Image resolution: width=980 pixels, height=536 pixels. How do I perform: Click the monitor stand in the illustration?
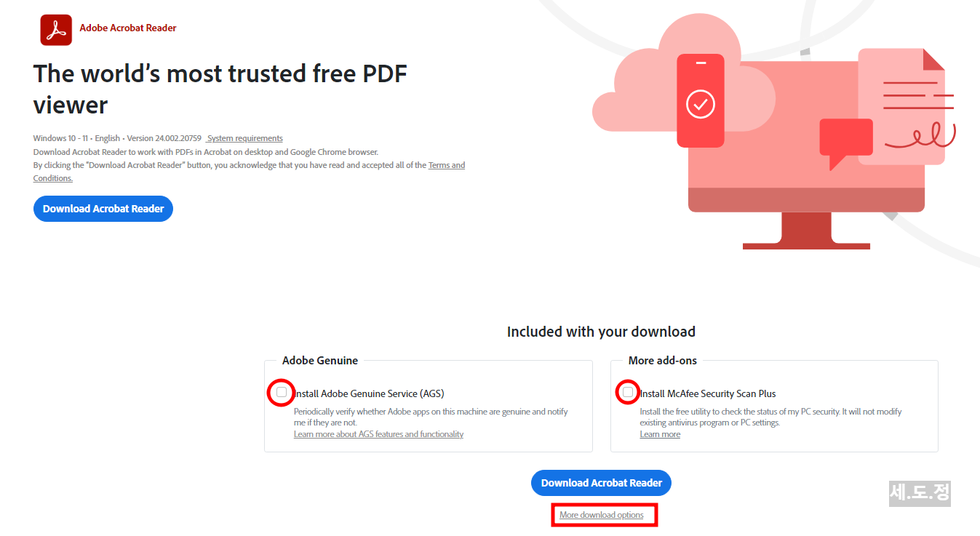point(806,231)
